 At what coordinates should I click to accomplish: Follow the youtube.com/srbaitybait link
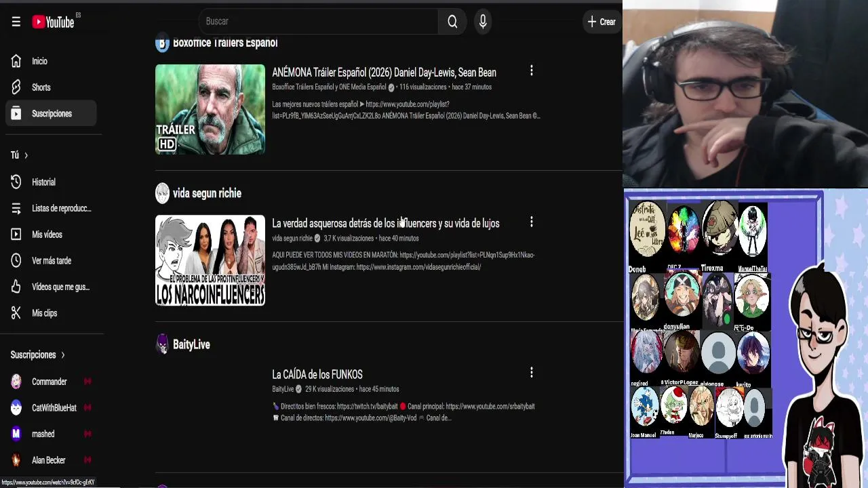(x=490, y=407)
